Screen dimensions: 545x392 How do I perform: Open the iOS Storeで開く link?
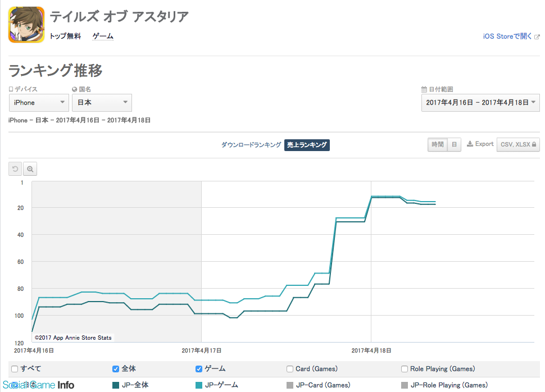coord(507,36)
